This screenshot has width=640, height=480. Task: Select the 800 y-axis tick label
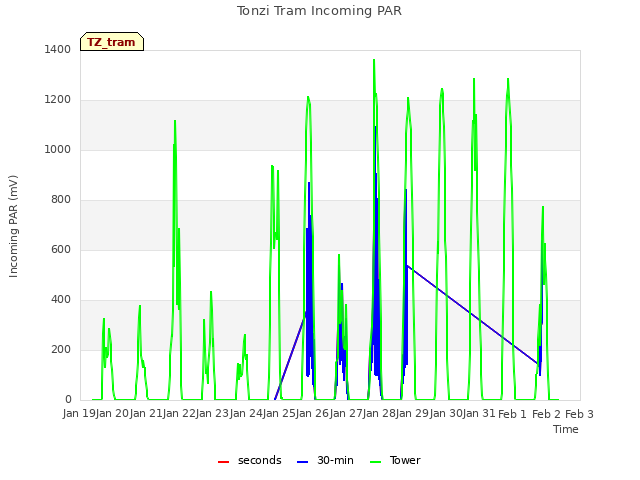[x=61, y=200]
